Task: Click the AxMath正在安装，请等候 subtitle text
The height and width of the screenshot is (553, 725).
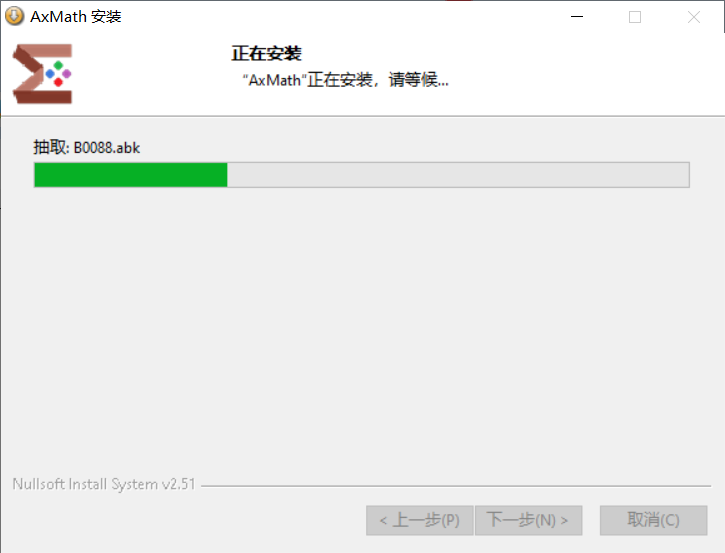Action: point(345,80)
